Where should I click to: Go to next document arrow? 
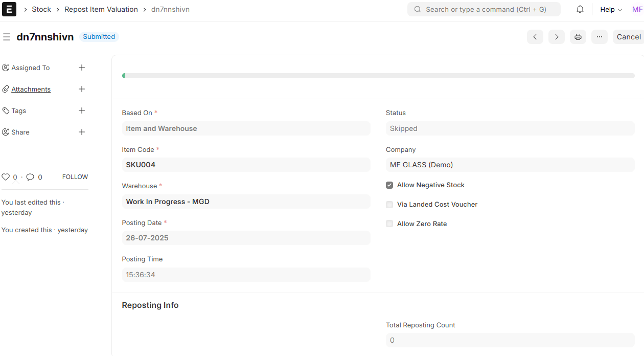coord(557,37)
